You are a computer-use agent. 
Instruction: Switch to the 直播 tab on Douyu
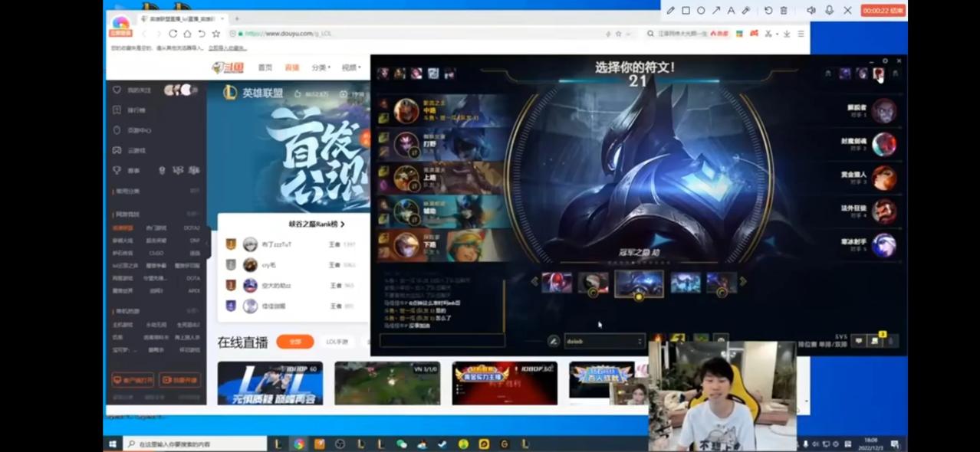[292, 67]
